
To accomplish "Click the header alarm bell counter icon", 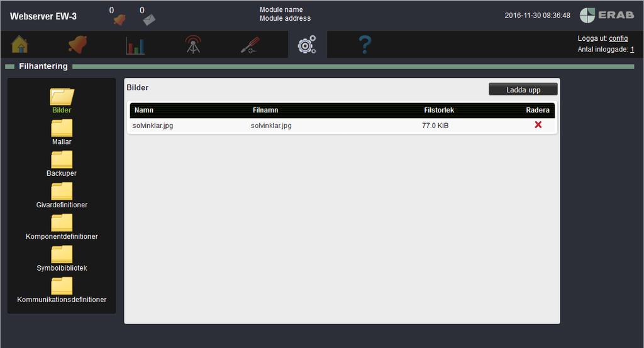I will pos(119,19).
